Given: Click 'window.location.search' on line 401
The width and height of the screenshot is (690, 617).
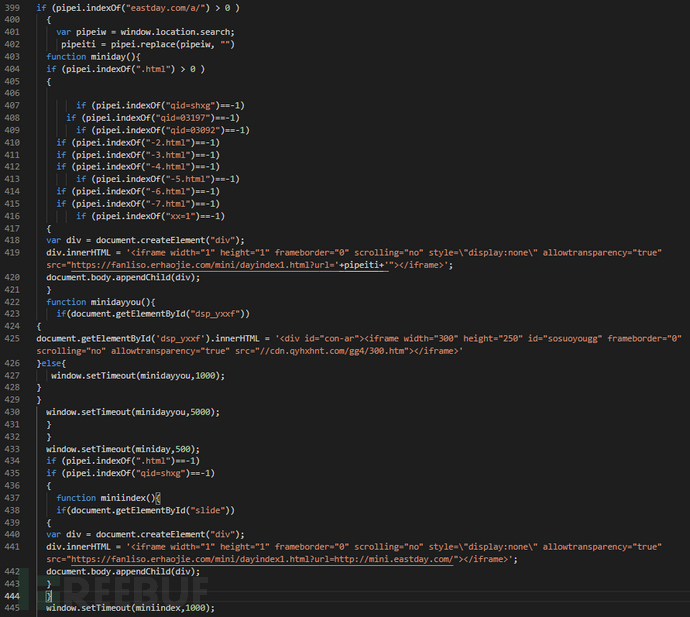Looking at the screenshot, I should click(175, 32).
